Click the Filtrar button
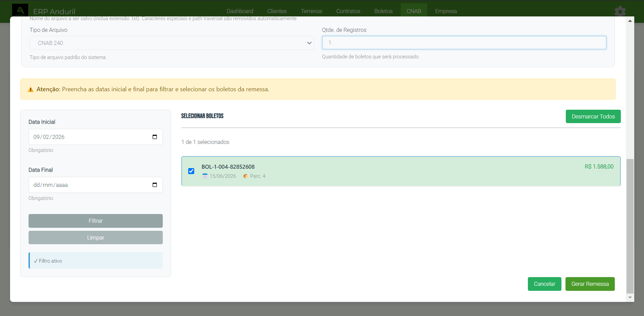 (95, 221)
